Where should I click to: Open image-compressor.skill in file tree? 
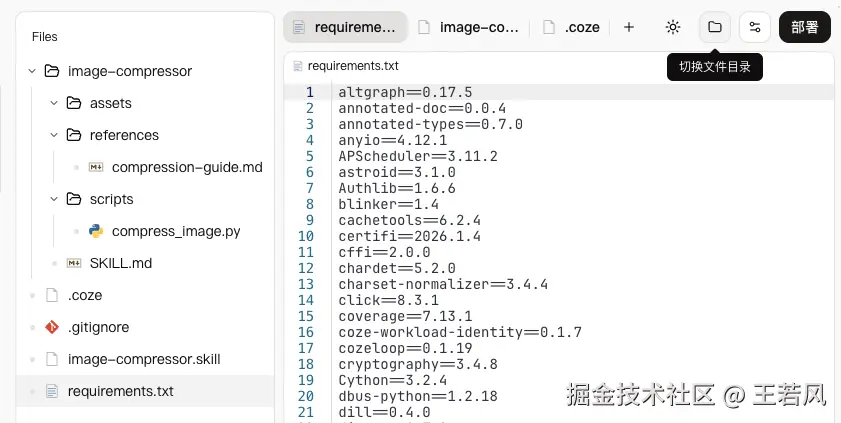click(145, 359)
